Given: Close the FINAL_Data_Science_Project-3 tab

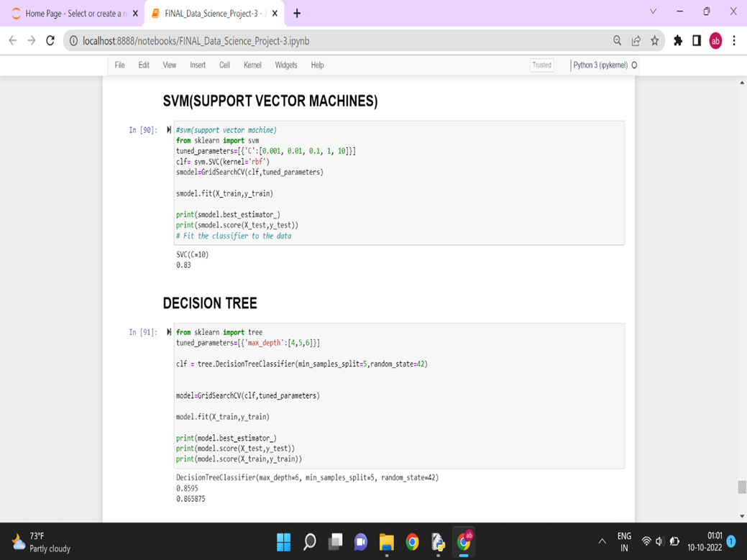Looking at the screenshot, I should (275, 14).
